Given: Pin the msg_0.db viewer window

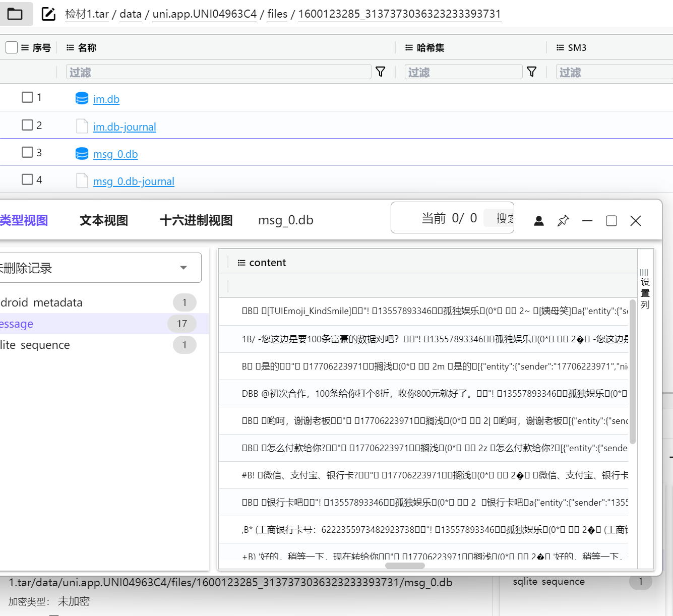Looking at the screenshot, I should (563, 221).
